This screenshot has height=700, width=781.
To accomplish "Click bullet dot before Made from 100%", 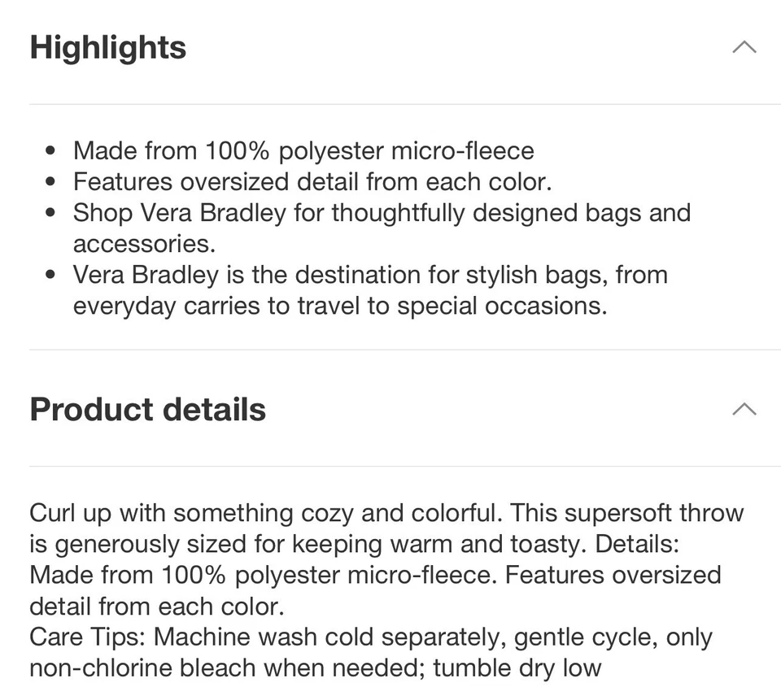I will coord(50,151).
